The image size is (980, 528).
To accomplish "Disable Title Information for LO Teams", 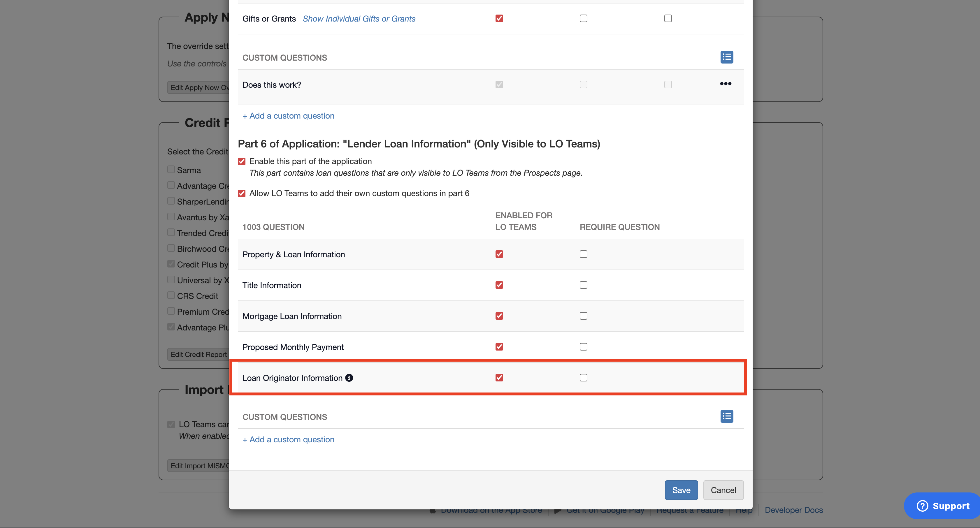I will 499,285.
